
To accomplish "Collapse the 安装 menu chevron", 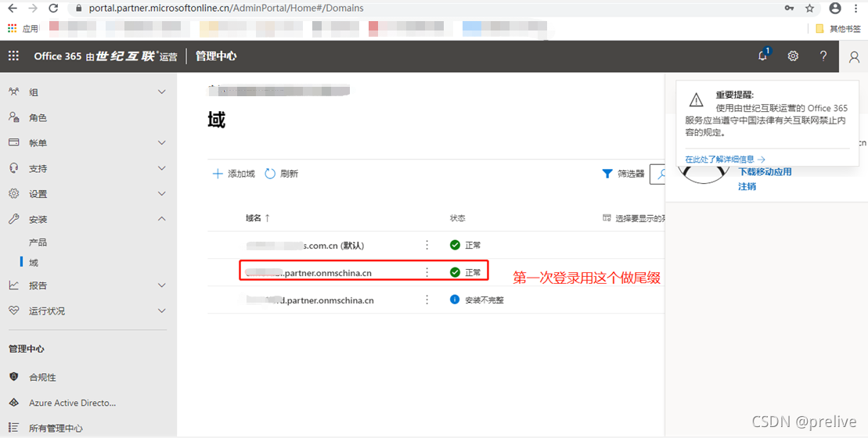I will pyautogui.click(x=162, y=219).
